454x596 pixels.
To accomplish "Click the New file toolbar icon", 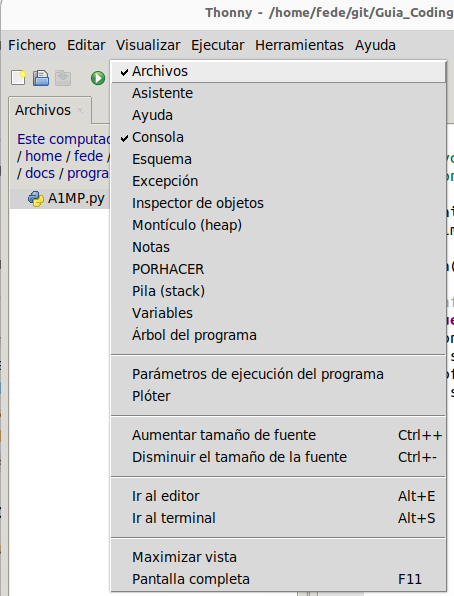I will (18, 78).
